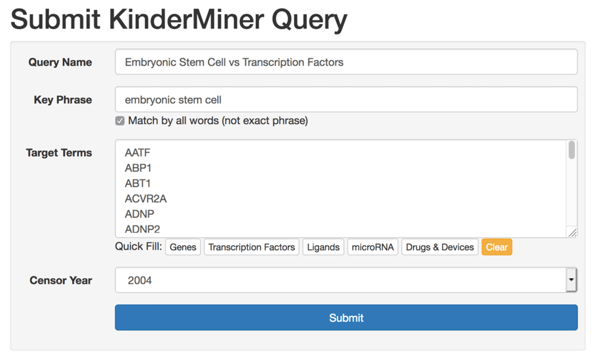
Task: Fill targets with Transcription Factors
Action: 252,247
